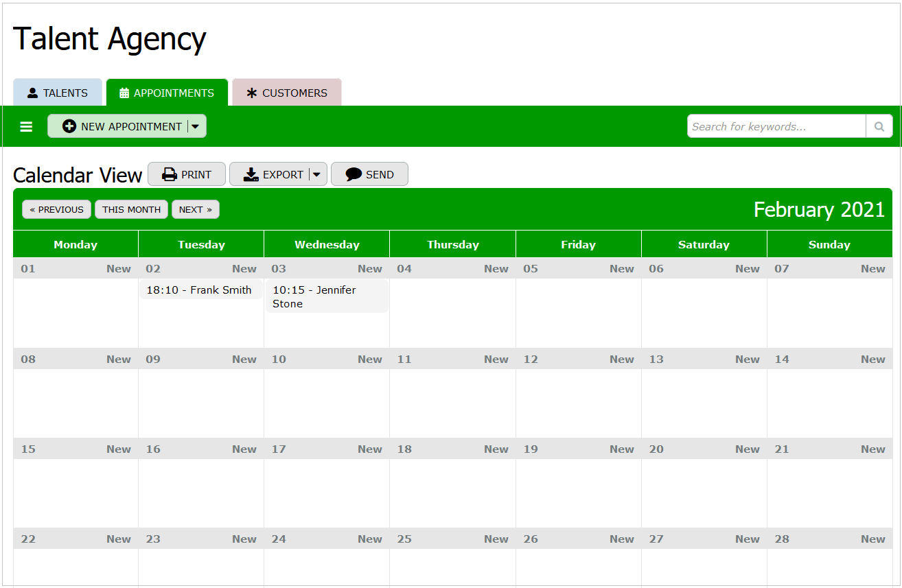Image resolution: width=902 pixels, height=588 pixels.
Task: Expand the New Appointment dropdown arrow
Action: click(x=196, y=126)
